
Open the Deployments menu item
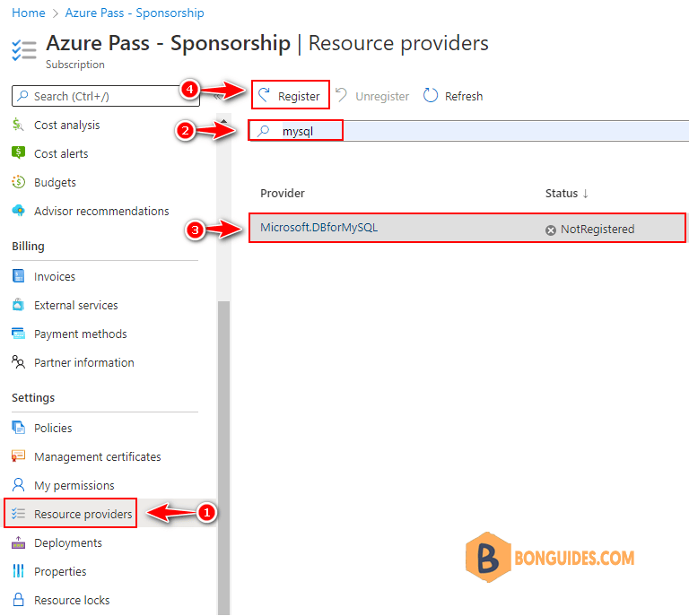click(x=67, y=542)
